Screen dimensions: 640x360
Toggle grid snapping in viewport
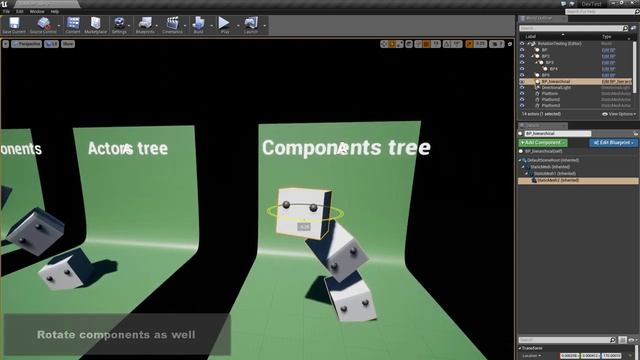(427, 44)
